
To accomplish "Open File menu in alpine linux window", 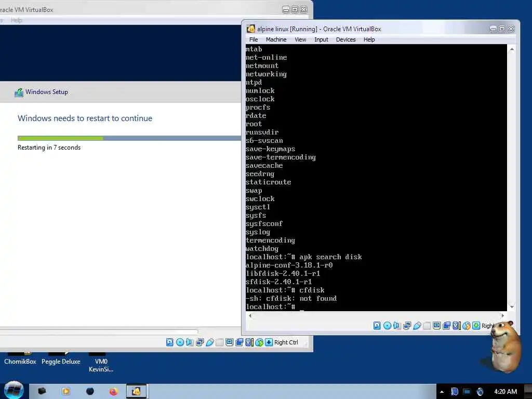I will pyautogui.click(x=254, y=39).
